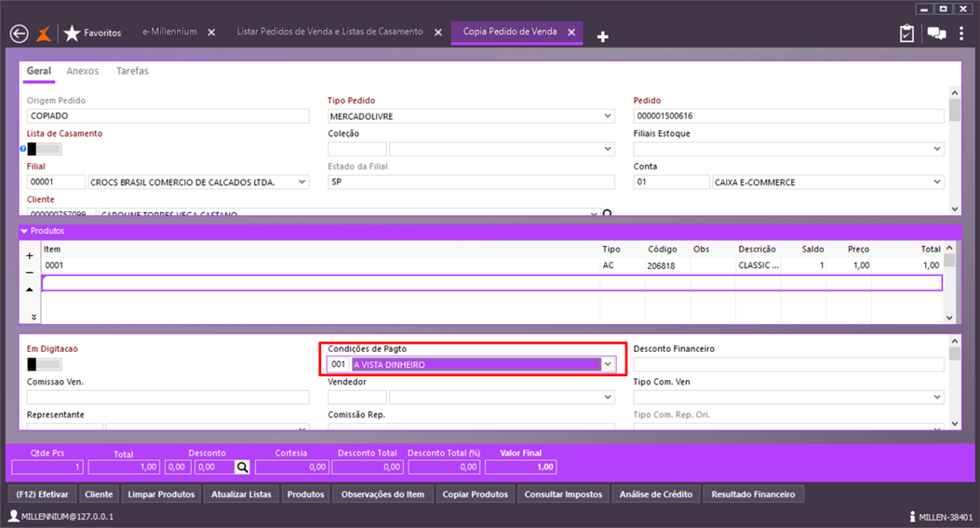980x528 pixels.
Task: Close the Listar Pedidos de Venda tab
Action: [x=438, y=33]
